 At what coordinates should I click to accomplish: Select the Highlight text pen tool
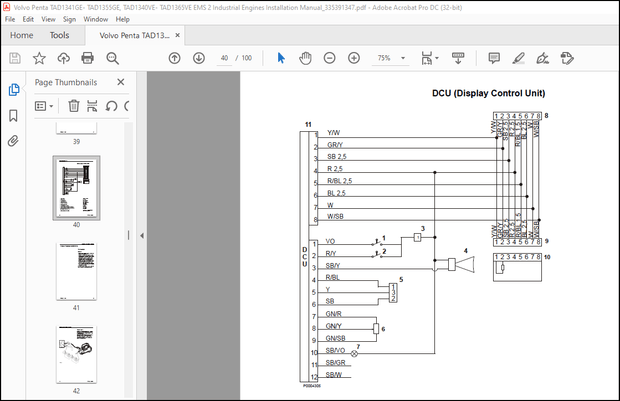click(x=518, y=58)
